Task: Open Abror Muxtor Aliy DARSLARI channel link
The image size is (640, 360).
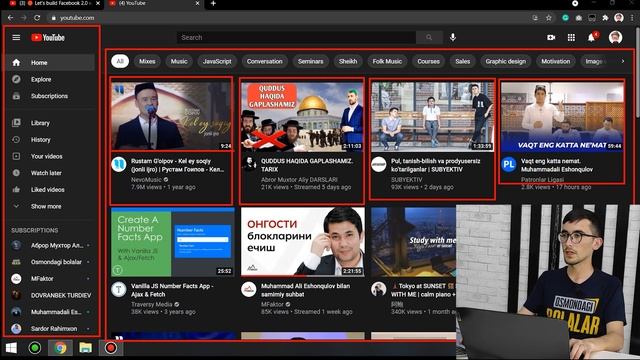Action: pos(299,180)
